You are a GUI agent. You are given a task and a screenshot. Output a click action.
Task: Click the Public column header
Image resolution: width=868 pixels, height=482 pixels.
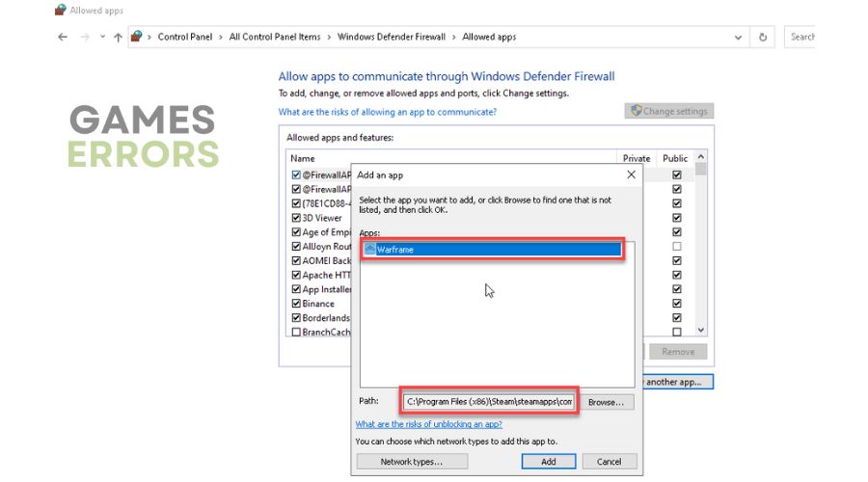tap(675, 158)
